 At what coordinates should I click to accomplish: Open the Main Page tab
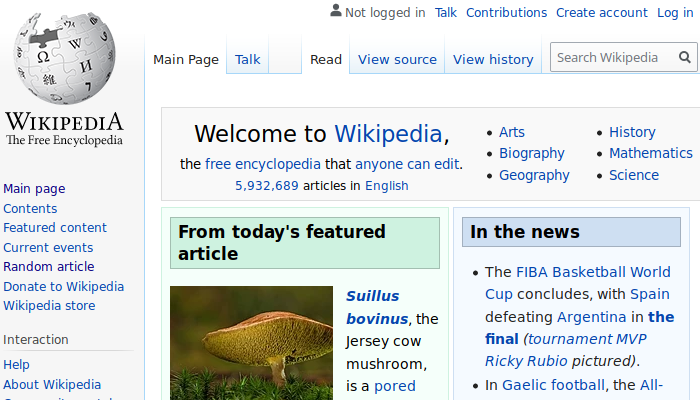click(186, 59)
